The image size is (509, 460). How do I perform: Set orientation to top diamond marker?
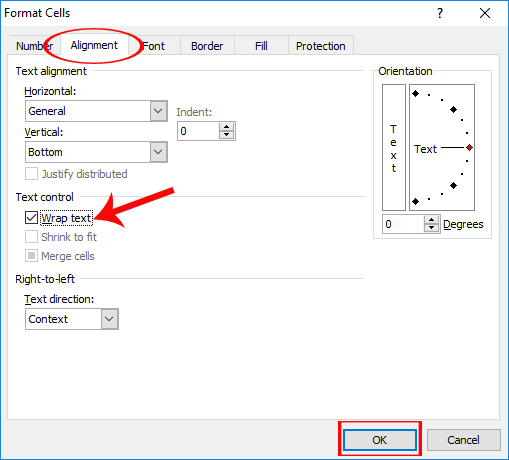click(x=415, y=94)
